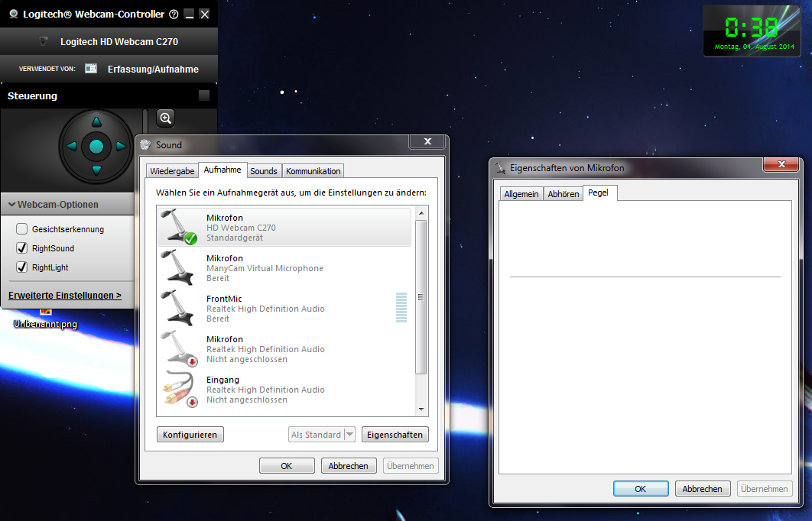
Task: Switch to the Kommunikation tab
Action: [313, 171]
